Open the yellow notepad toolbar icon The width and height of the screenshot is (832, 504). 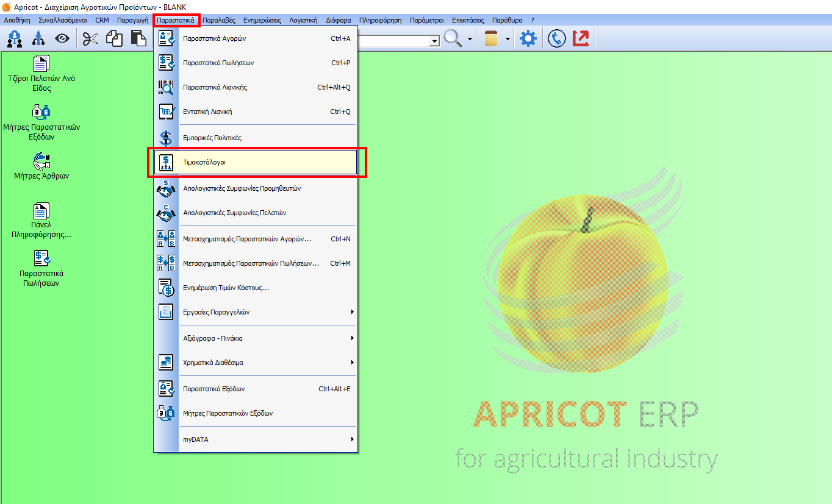click(x=492, y=39)
